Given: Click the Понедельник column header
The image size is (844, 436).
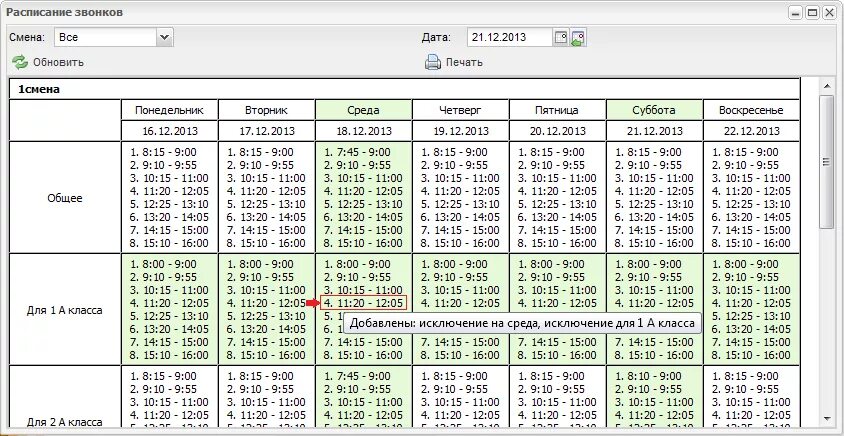Looking at the screenshot, I should (170, 110).
